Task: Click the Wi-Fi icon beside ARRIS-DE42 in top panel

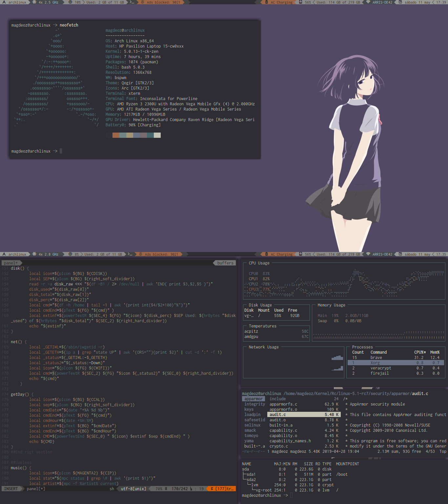Action: 368,2
